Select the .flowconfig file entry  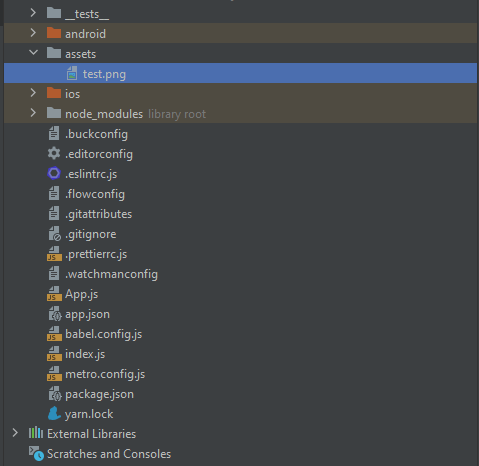(x=95, y=194)
